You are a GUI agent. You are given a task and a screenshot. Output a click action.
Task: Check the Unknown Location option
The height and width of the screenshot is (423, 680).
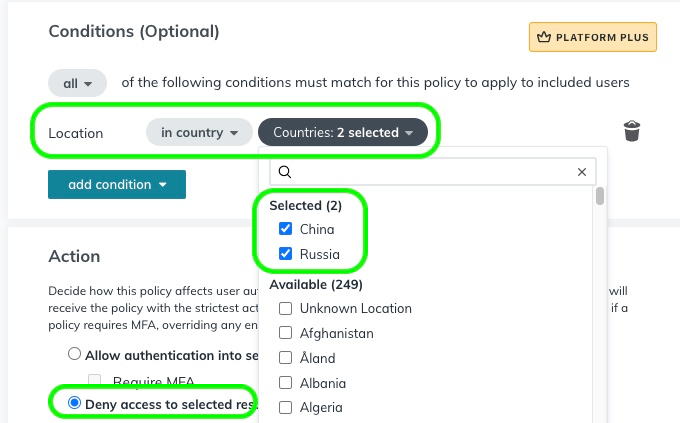point(286,308)
